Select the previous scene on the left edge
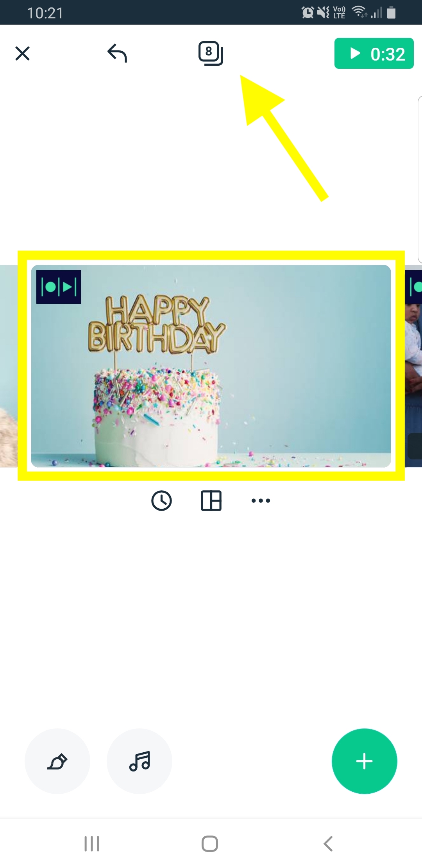Screen dimensions: 422x868 click(x=9, y=366)
